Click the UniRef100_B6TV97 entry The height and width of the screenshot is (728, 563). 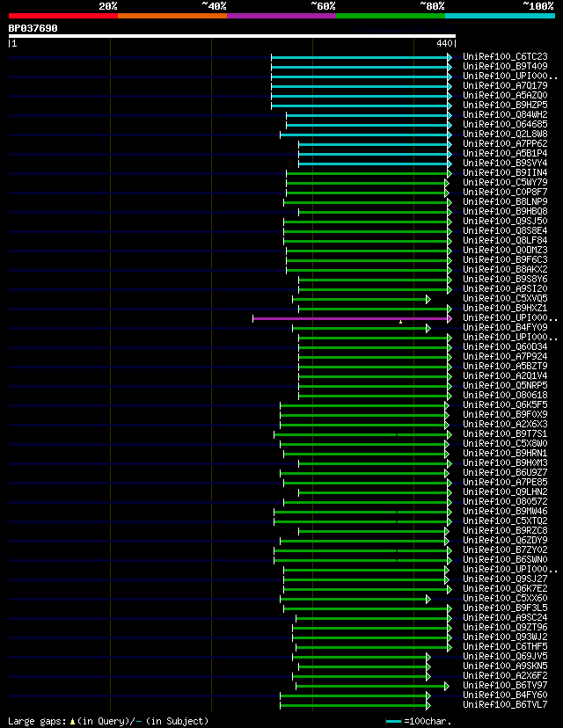click(x=506, y=685)
